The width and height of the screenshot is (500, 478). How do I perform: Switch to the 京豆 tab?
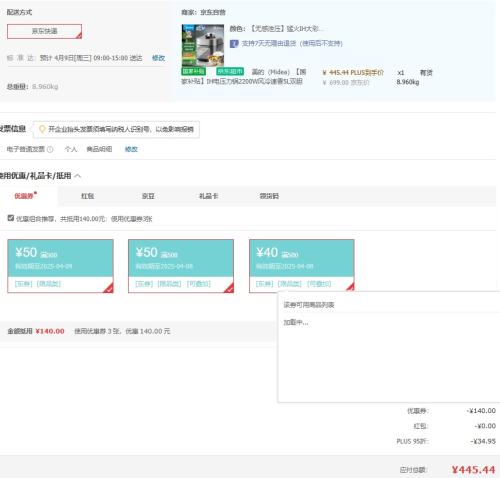[148, 196]
